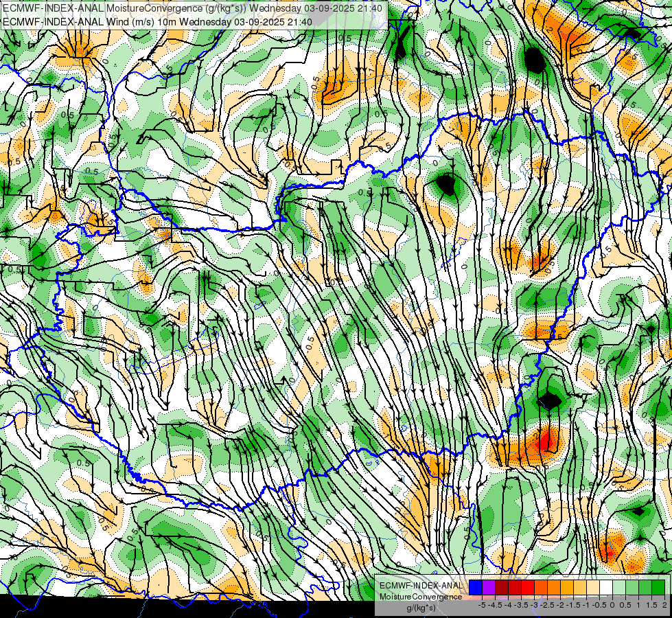
Task: Click the MoistureConvergence title line at top
Action: click(x=192, y=8)
